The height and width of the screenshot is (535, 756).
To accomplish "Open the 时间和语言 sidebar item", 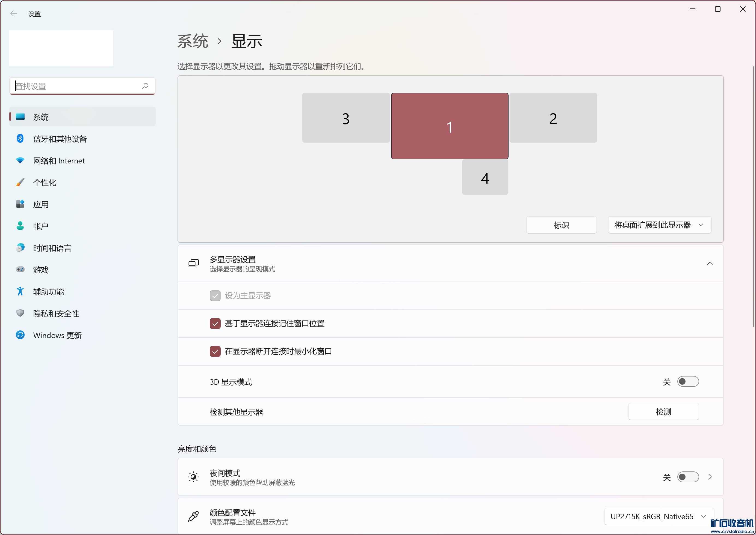I will click(x=52, y=248).
